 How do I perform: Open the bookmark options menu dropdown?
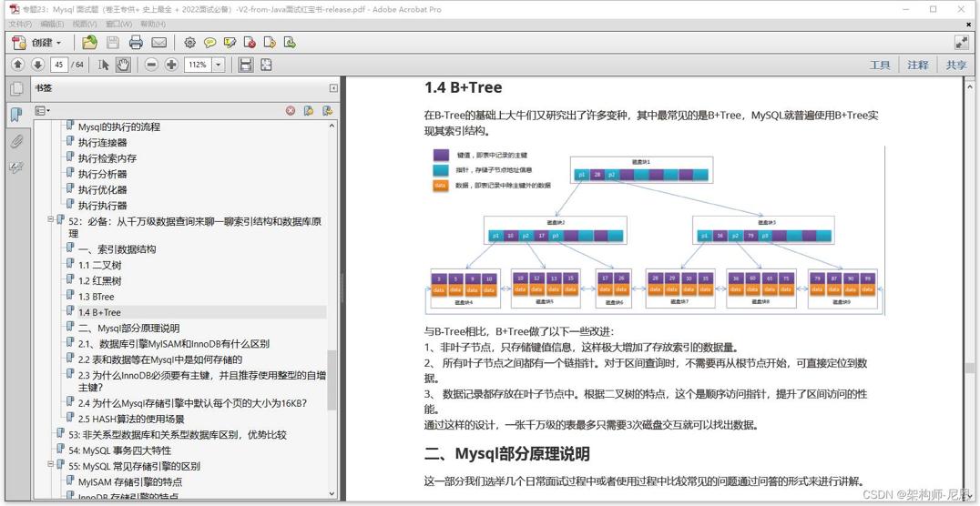pyautogui.click(x=43, y=110)
